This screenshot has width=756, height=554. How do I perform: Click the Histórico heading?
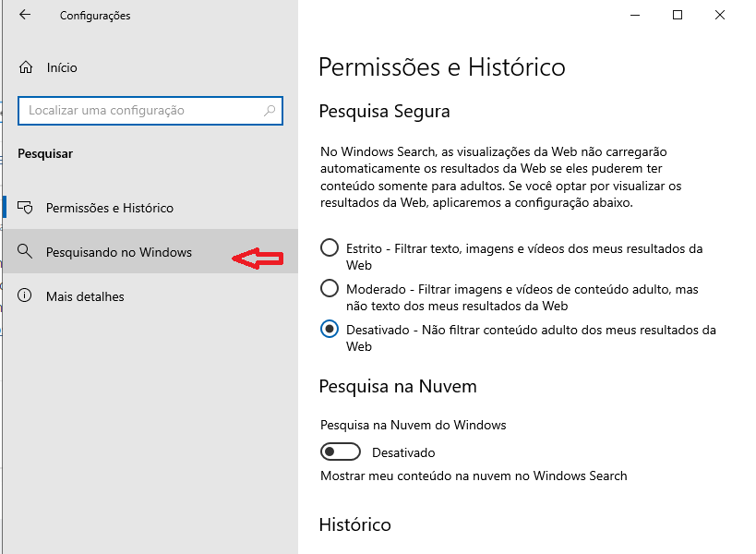pos(354,524)
